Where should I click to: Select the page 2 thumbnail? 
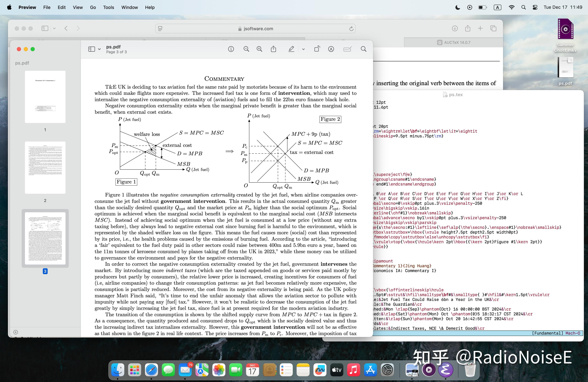coord(45,168)
